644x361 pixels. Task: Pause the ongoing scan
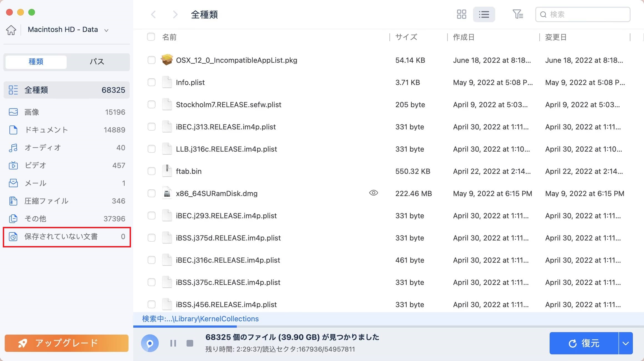173,343
